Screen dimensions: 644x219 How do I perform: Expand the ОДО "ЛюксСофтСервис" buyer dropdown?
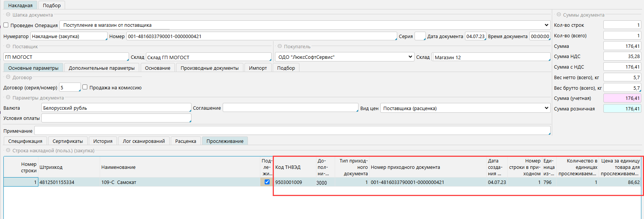(410, 57)
